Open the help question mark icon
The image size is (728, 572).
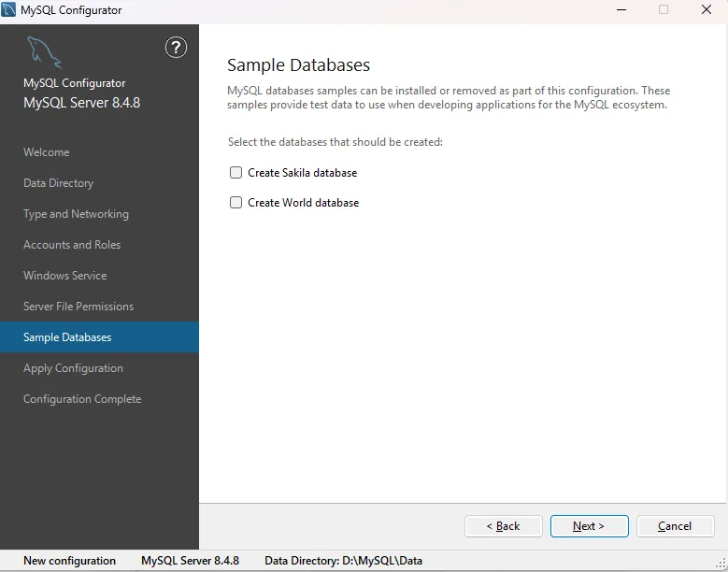coord(176,48)
